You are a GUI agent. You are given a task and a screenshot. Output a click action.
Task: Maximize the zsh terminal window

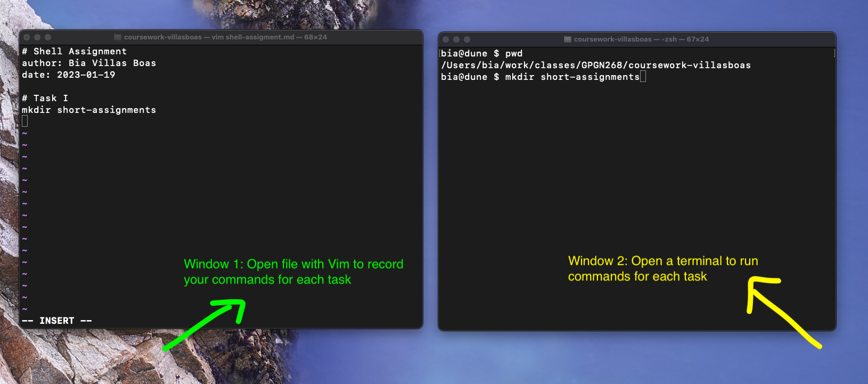click(467, 39)
